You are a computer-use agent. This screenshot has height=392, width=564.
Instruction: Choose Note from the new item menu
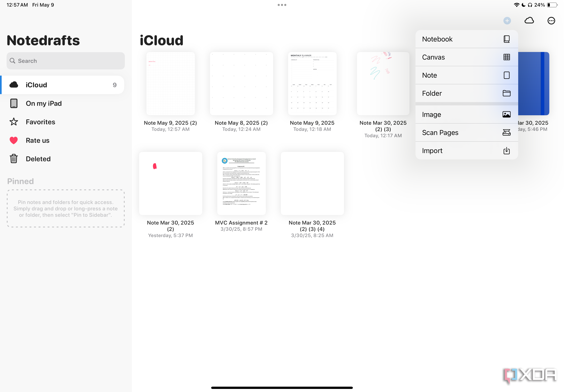[466, 75]
